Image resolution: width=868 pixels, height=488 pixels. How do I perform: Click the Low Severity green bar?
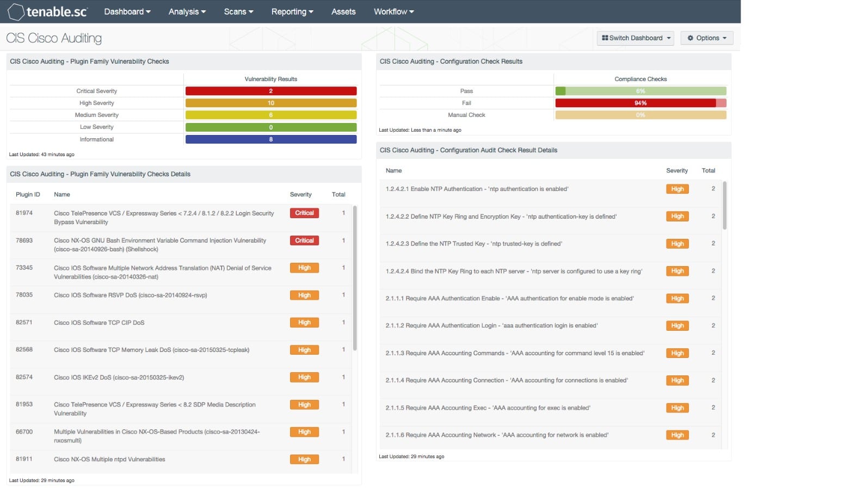pos(271,127)
